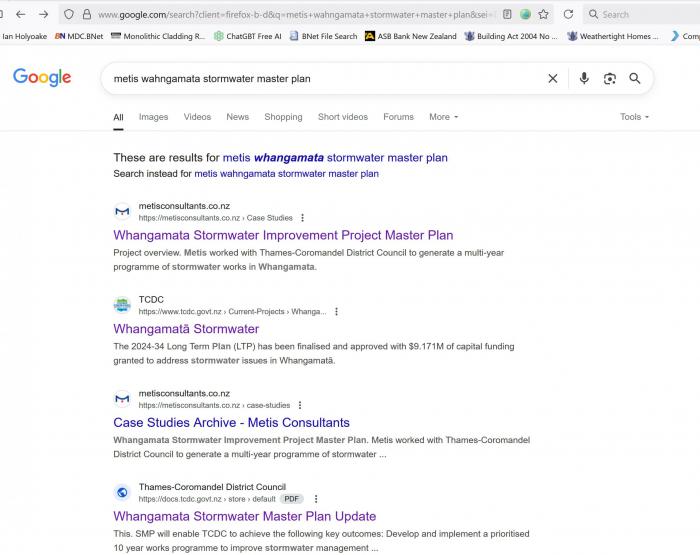The width and height of the screenshot is (700, 555).
Task: Reload the page with the refresh icon
Action: pyautogui.click(x=568, y=14)
